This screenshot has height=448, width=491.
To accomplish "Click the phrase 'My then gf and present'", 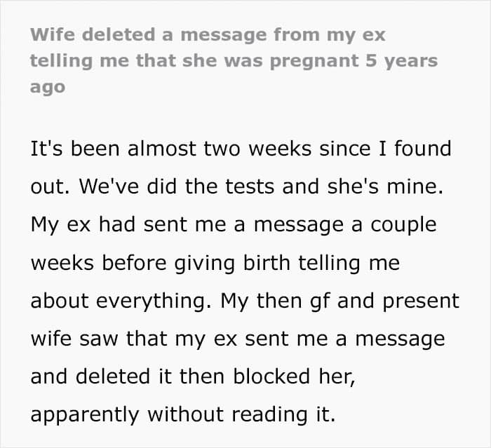I will 339,301.
